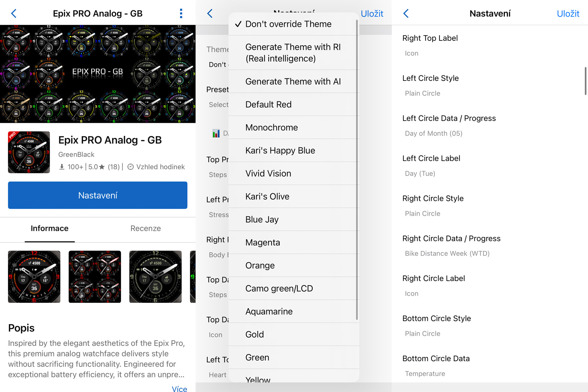Open first watchface screenshot thumbnail
Image resolution: width=588 pixels, height=392 pixels.
34,277
